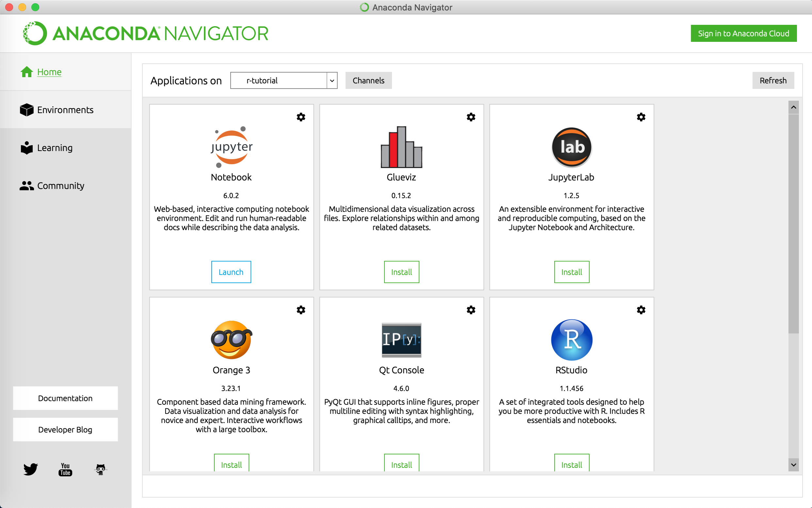Open the GitHub octocat icon link
Image resolution: width=812 pixels, height=508 pixels.
pos(100,469)
